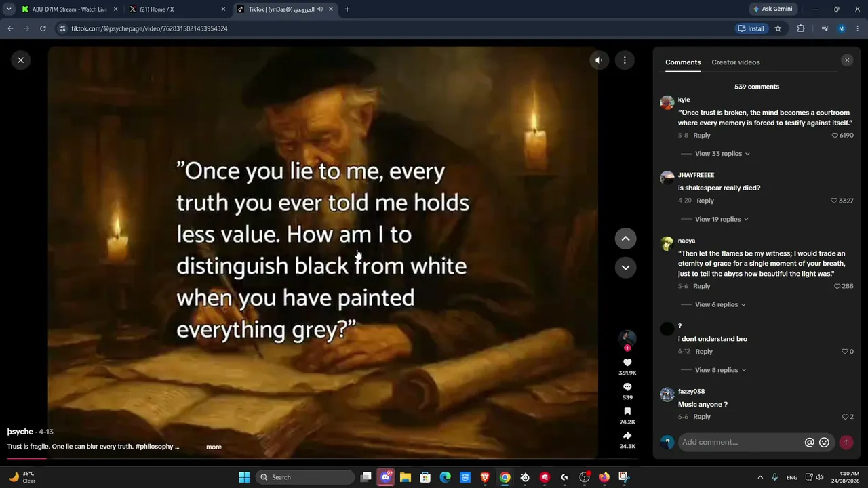Reply to kyle's comment

pyautogui.click(x=702, y=136)
